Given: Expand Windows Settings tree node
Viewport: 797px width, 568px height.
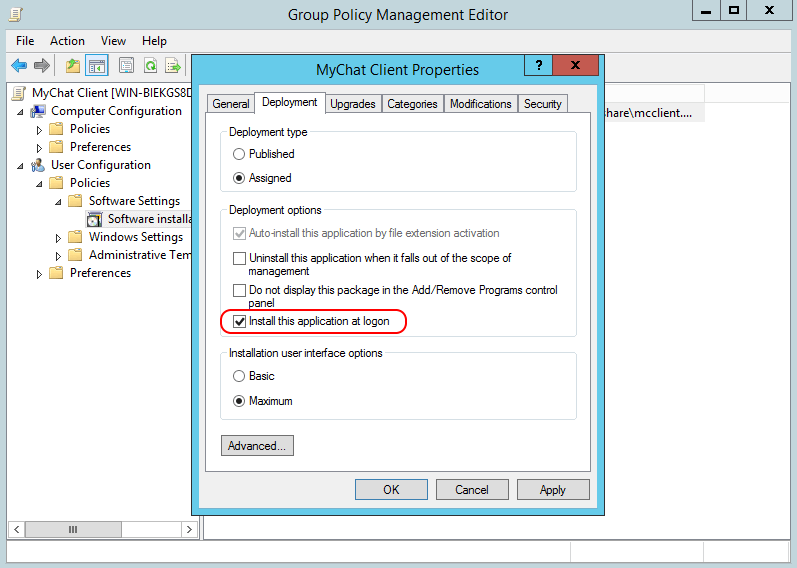Looking at the screenshot, I should 59,237.
